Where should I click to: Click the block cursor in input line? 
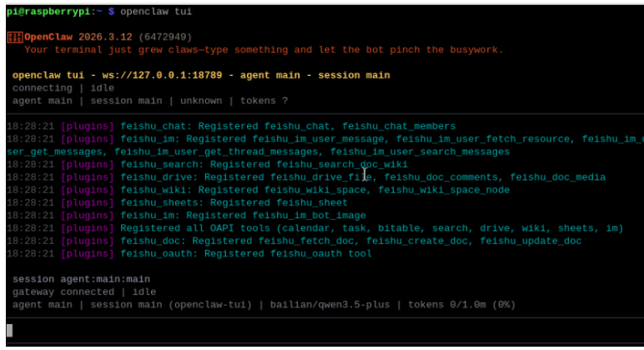pos(10,331)
